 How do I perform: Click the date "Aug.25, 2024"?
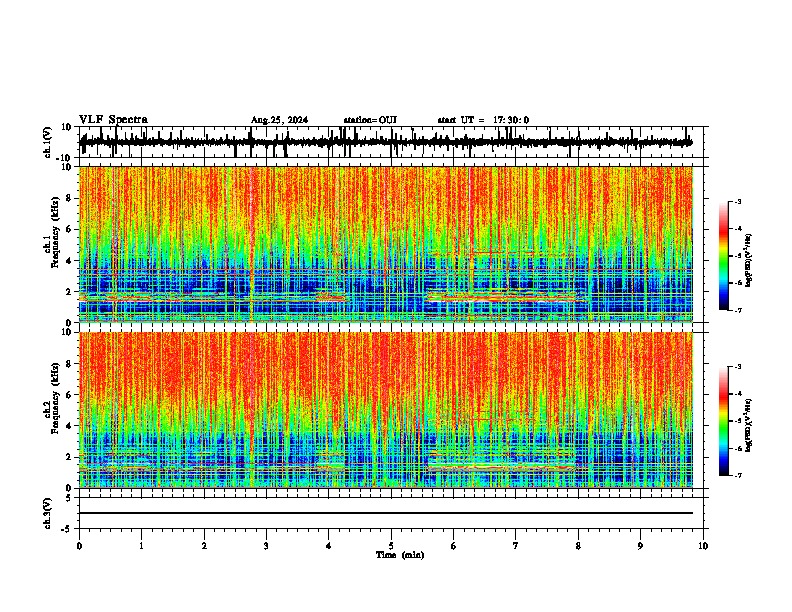279,120
